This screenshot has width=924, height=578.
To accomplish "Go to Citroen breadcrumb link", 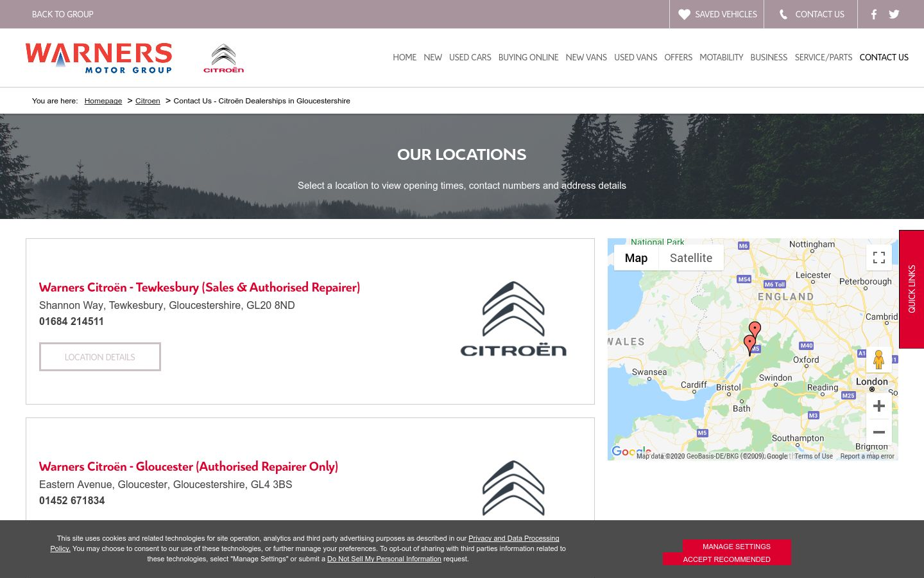I will click(x=148, y=101).
